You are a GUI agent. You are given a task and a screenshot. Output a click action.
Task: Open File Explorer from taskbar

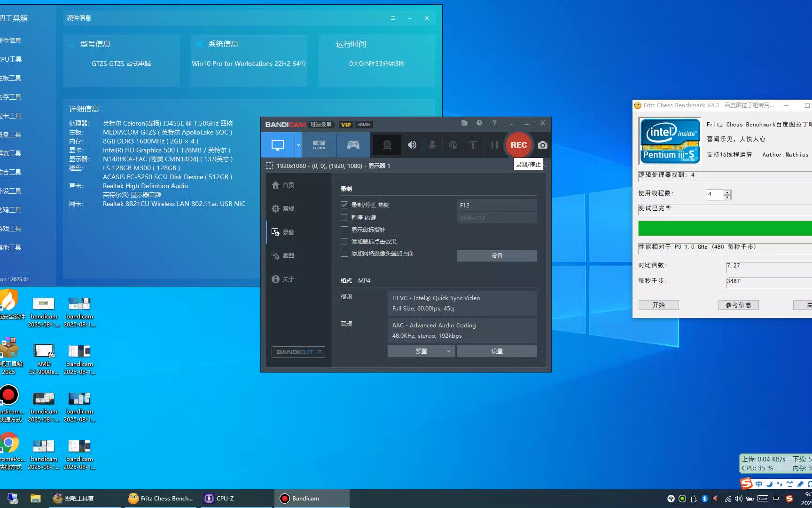35,499
